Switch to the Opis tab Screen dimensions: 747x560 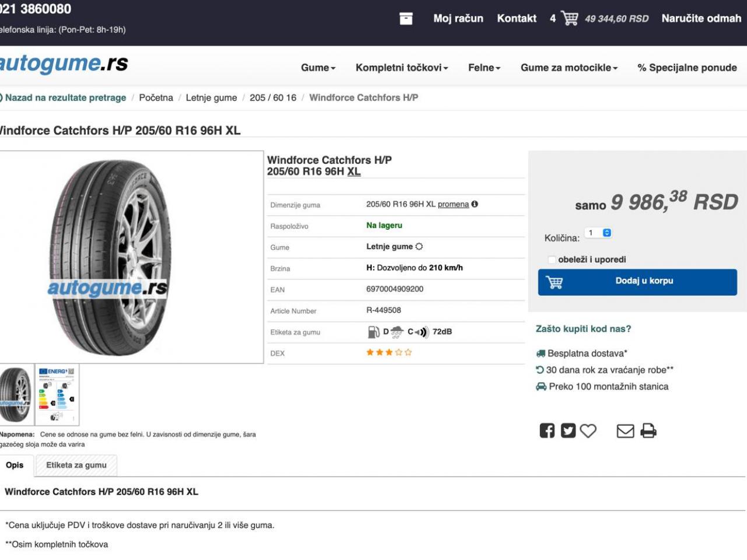[15, 465]
